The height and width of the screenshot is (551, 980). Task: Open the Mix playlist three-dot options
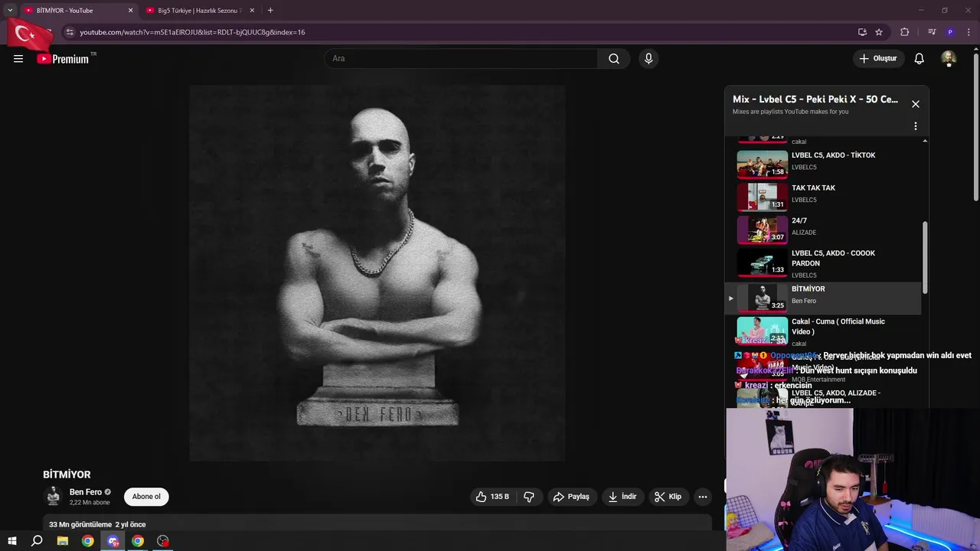tap(916, 126)
